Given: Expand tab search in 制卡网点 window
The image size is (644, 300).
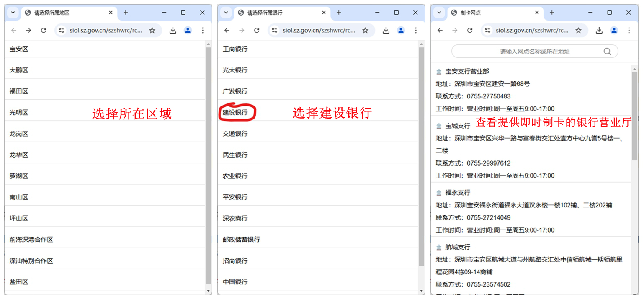Looking at the screenshot, I should click(x=439, y=13).
